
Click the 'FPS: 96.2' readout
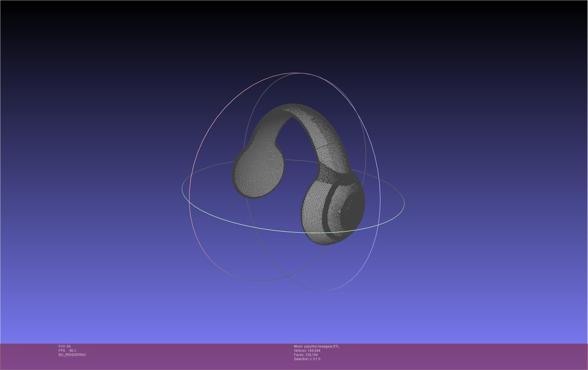(67, 351)
